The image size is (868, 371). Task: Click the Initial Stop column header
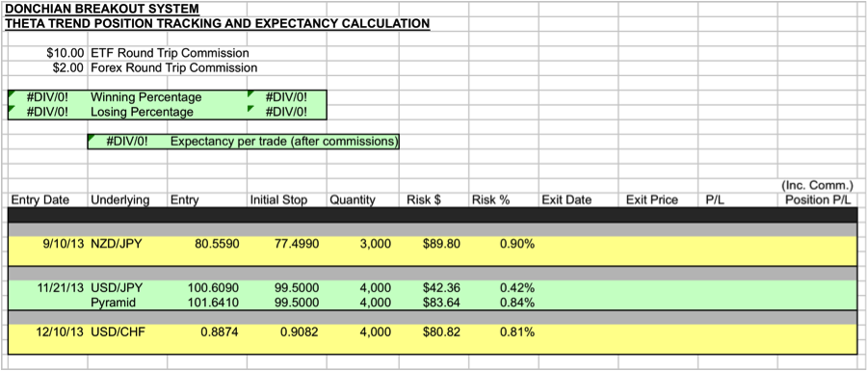(x=287, y=199)
